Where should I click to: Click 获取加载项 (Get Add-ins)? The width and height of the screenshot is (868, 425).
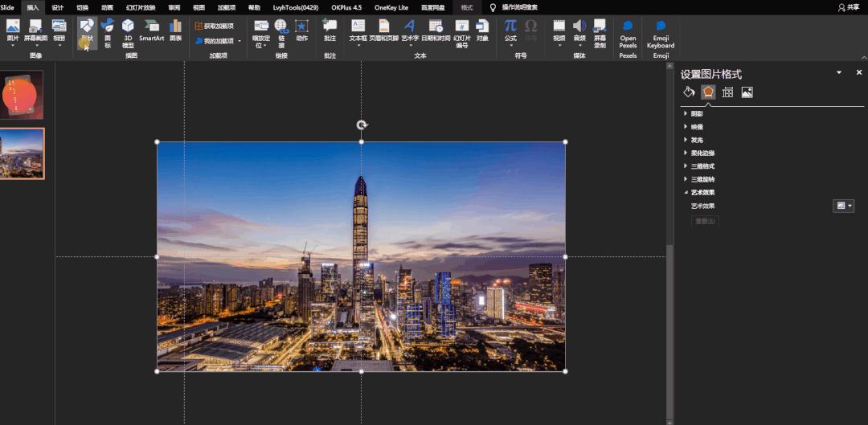(214, 26)
